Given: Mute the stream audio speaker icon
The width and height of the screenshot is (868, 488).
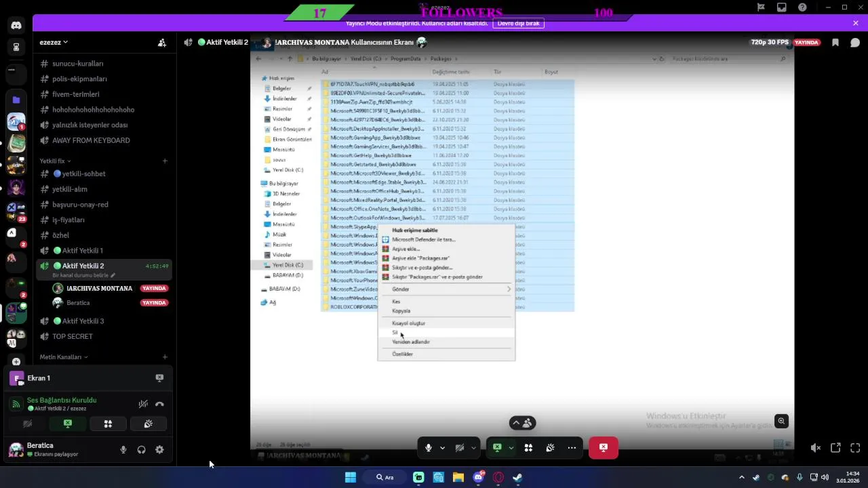Looking at the screenshot, I should [x=816, y=448].
